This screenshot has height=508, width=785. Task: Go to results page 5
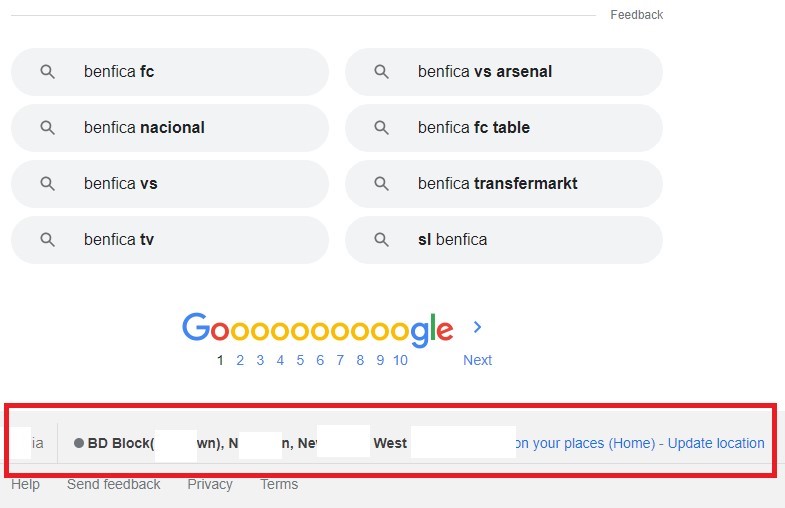click(x=300, y=360)
